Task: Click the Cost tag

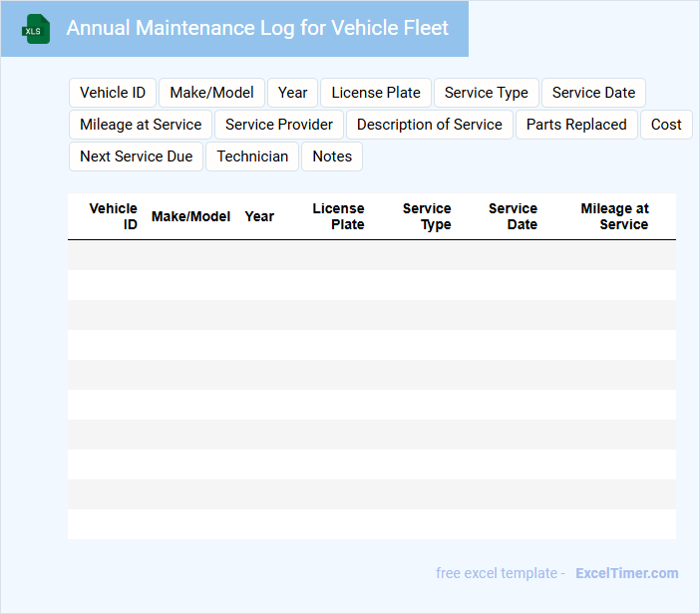Action: pyautogui.click(x=666, y=125)
